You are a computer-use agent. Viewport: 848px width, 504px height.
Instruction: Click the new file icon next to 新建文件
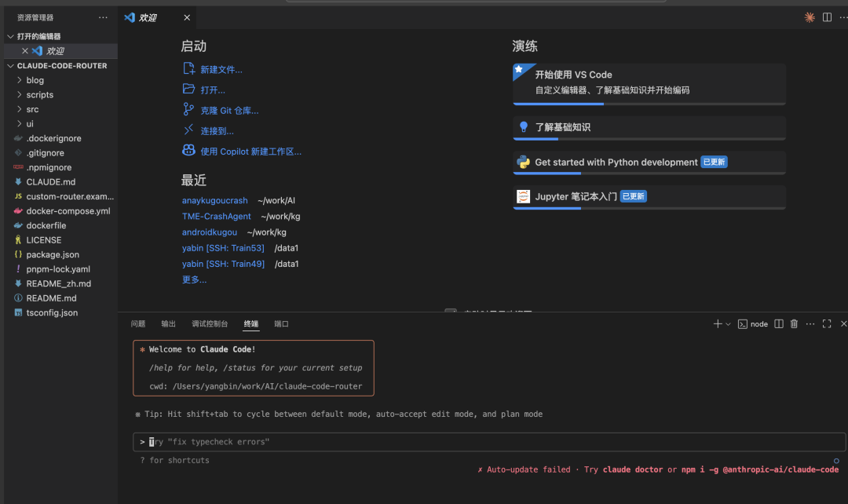click(188, 68)
